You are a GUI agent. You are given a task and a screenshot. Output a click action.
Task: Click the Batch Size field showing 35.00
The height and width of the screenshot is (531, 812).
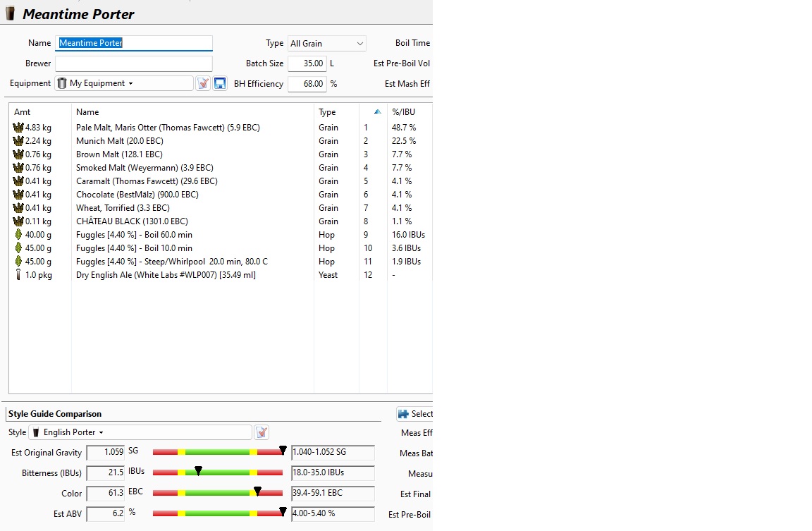[307, 63]
